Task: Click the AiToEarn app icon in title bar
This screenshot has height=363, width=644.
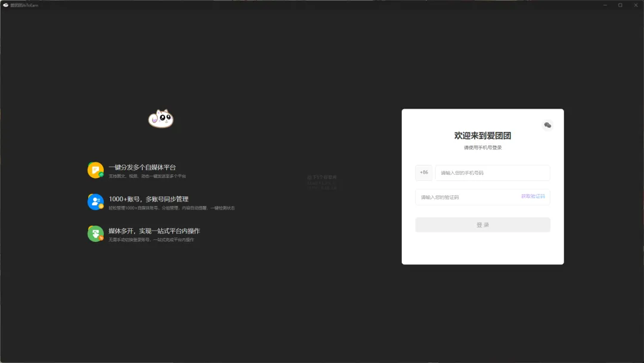Action: tap(6, 5)
